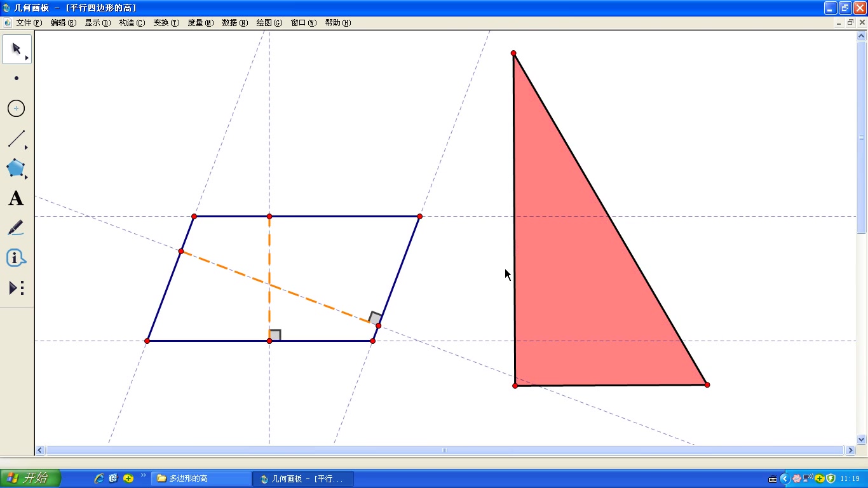Open the 度量 (Measure) menu
Screen dimensions: 868x488
(x=201, y=23)
